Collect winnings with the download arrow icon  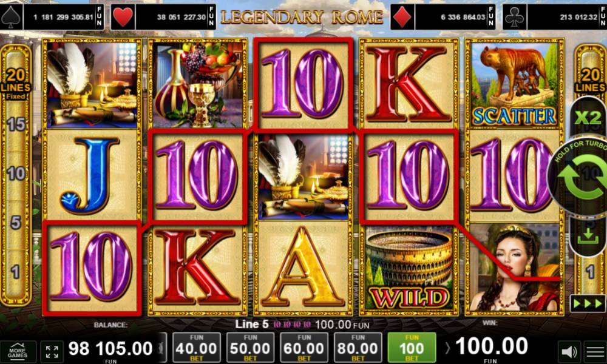coord(588,235)
